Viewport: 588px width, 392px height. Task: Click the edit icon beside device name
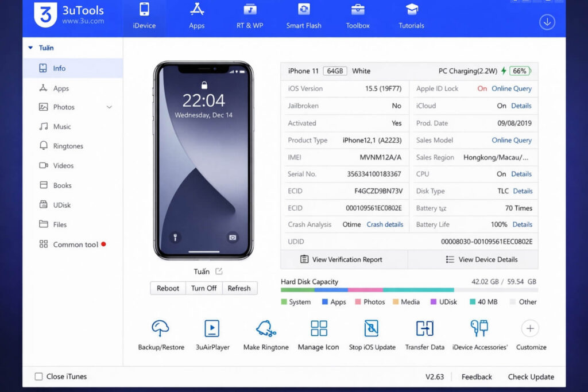(x=219, y=271)
